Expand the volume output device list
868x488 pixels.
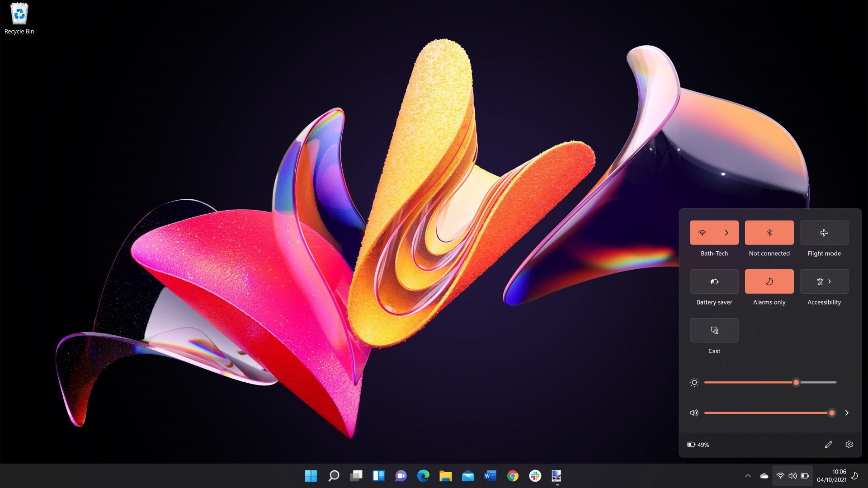847,413
